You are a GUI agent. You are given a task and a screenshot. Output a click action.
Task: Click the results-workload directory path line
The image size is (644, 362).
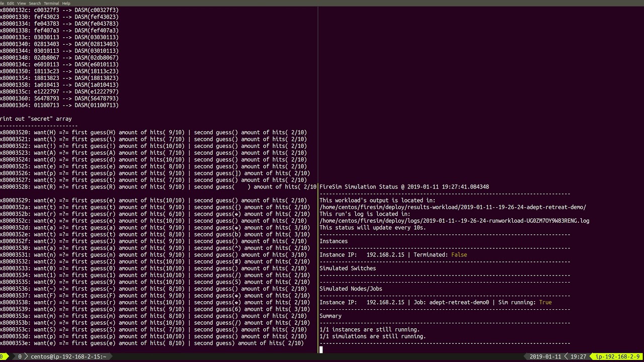coord(453,207)
